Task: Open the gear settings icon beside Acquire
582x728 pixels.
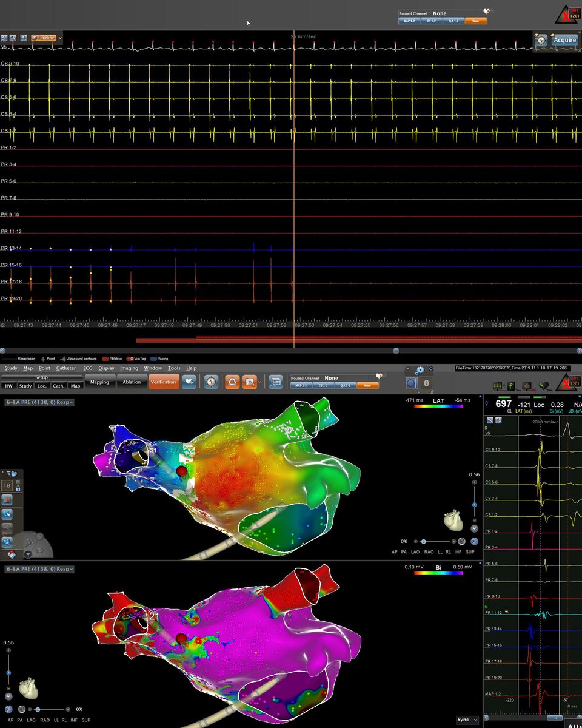Action: click(x=541, y=40)
